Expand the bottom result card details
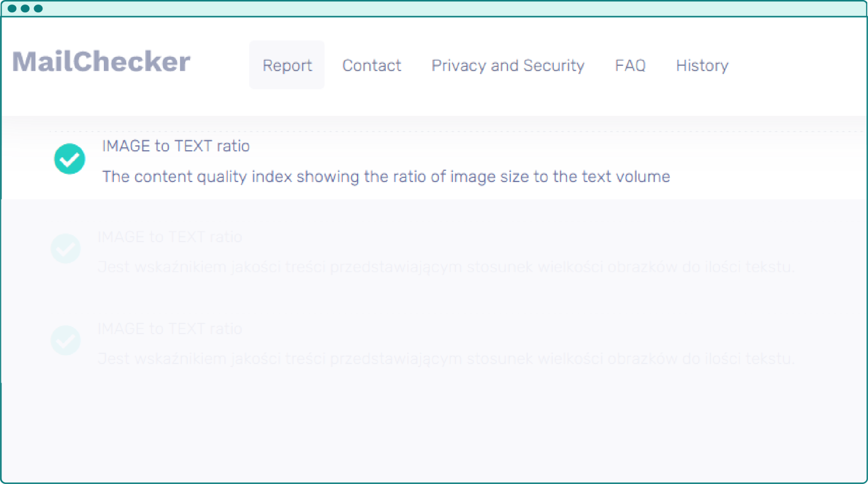868x484 pixels. point(170,329)
